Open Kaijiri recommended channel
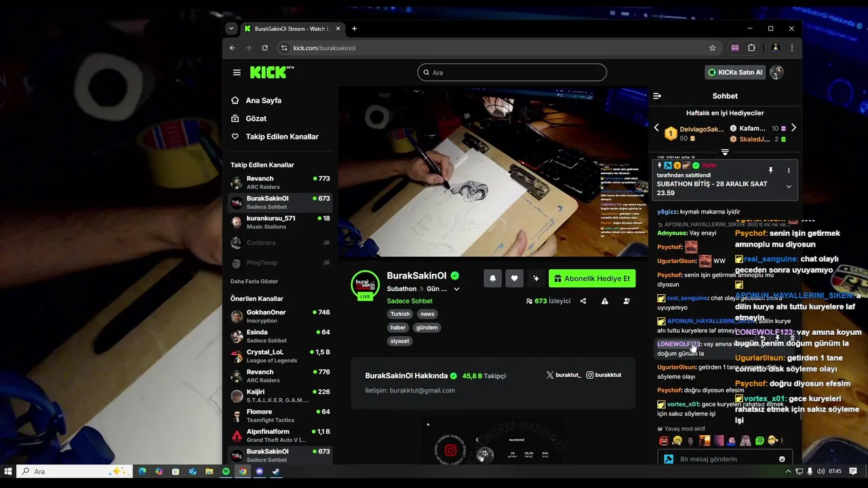Image resolution: width=868 pixels, height=488 pixels. coord(280,396)
